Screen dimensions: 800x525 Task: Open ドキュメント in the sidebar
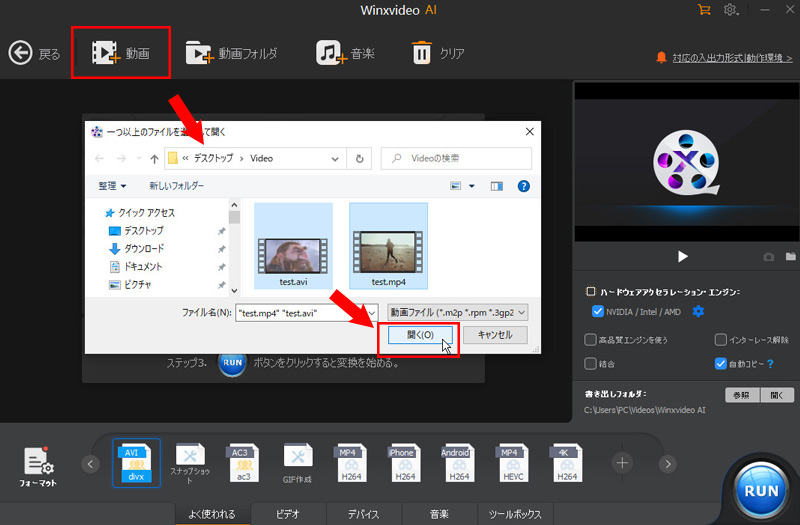[x=136, y=266]
